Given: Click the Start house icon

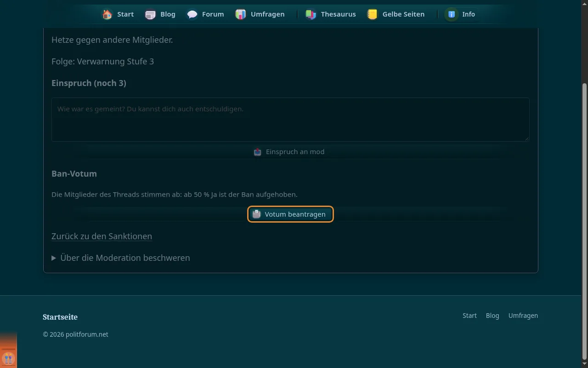Looking at the screenshot, I should click(x=107, y=14).
